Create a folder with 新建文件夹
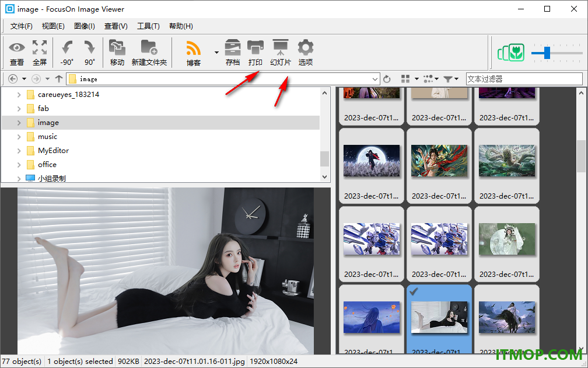The height and width of the screenshot is (368, 588). (x=149, y=53)
